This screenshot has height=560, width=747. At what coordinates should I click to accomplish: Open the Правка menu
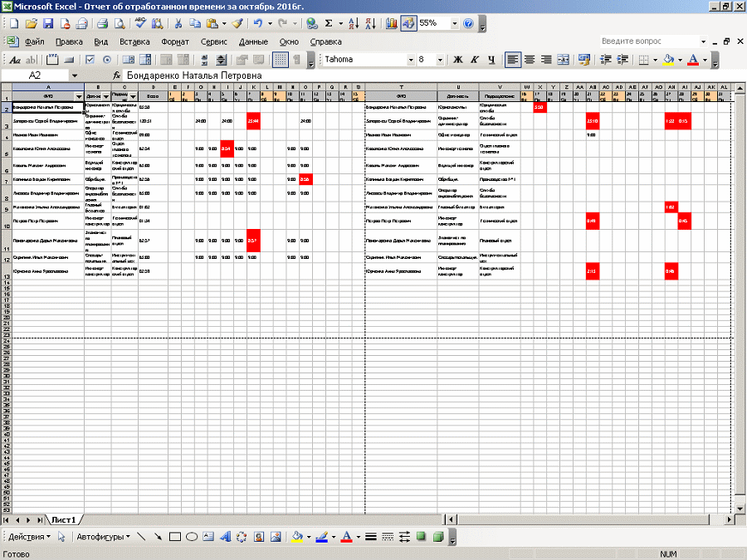click(69, 42)
